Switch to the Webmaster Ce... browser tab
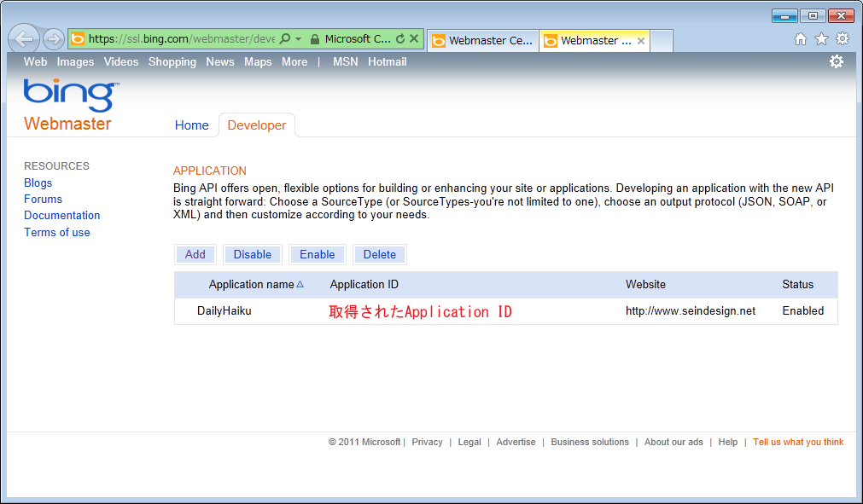This screenshot has width=863, height=504. (x=482, y=41)
